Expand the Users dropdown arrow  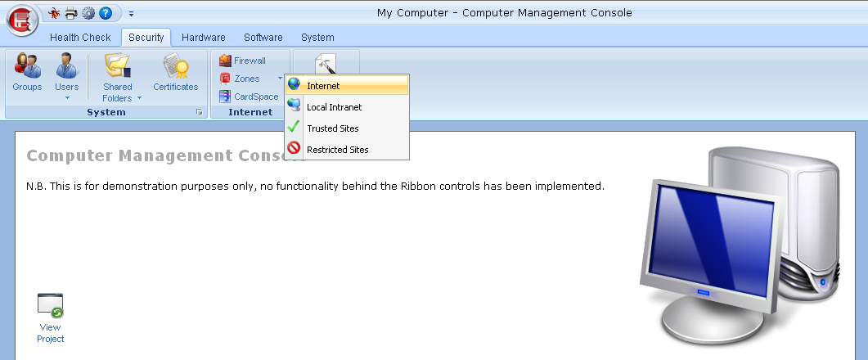click(x=67, y=98)
